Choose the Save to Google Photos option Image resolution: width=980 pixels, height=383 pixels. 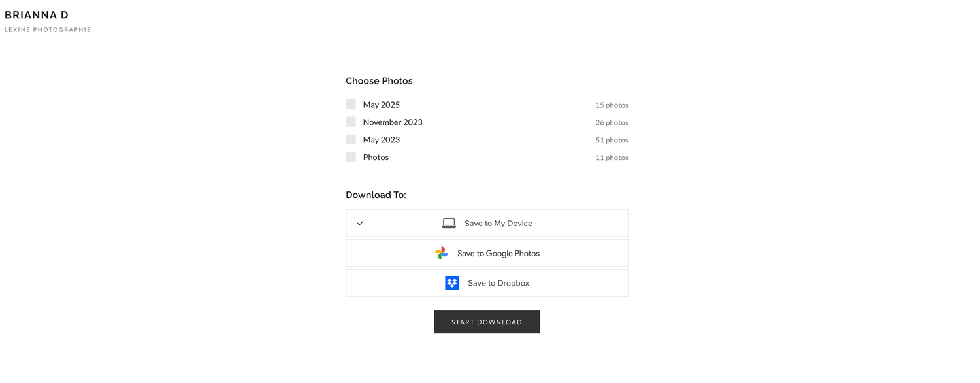click(487, 253)
